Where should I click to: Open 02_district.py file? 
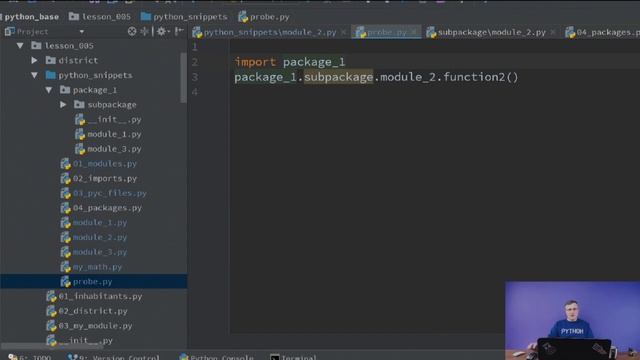coord(87,311)
